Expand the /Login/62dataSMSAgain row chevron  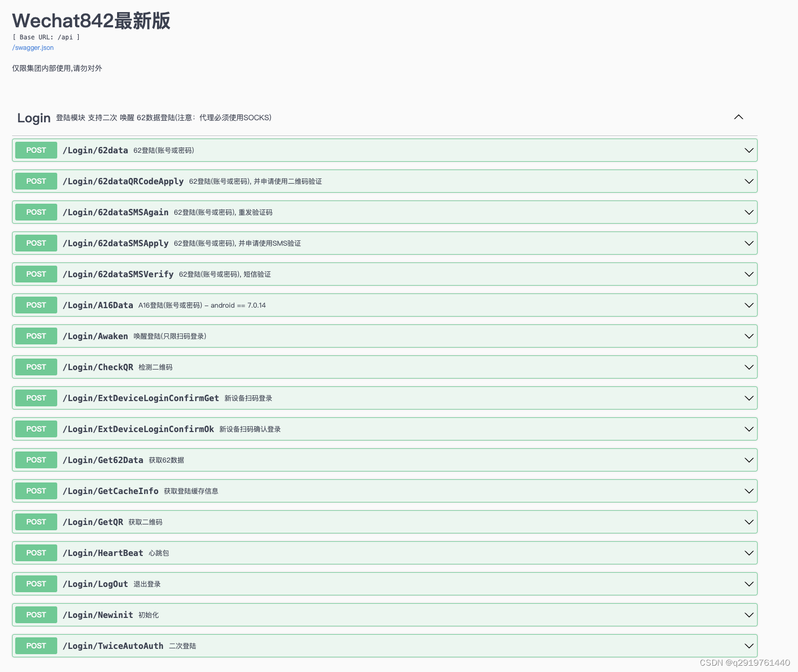click(749, 212)
